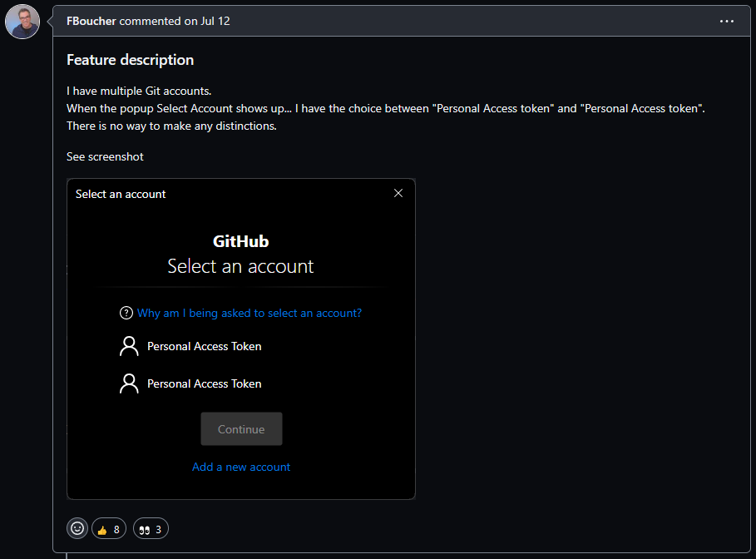Click the large "Select an account" heading

240,266
